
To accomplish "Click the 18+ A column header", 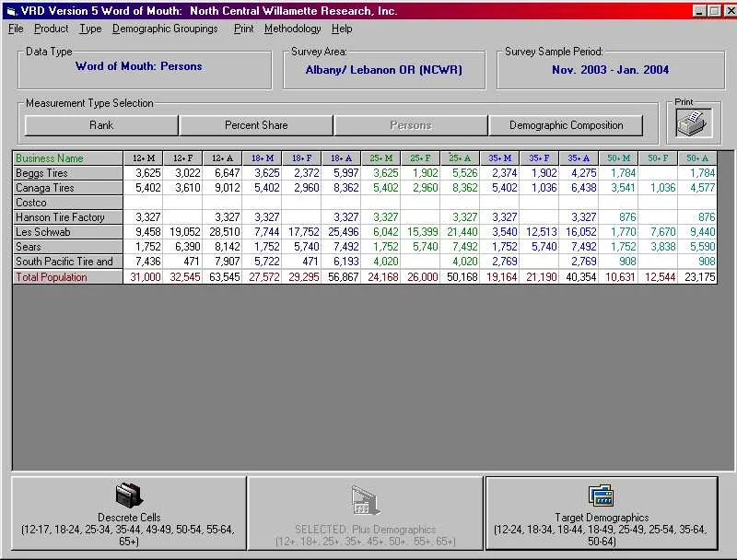I will pyautogui.click(x=341, y=158).
